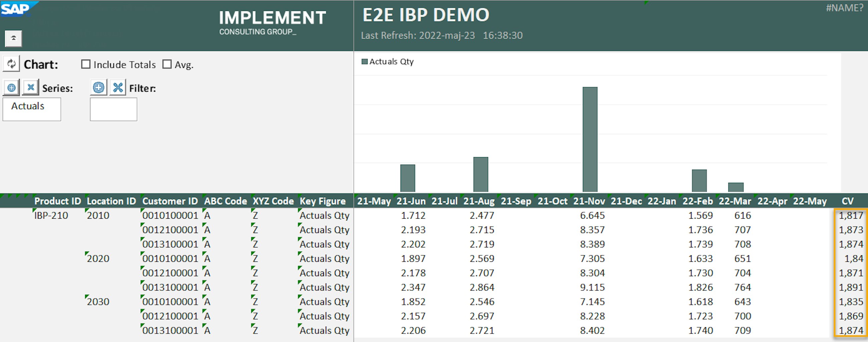Select Location ID 2030 cell

98,302
